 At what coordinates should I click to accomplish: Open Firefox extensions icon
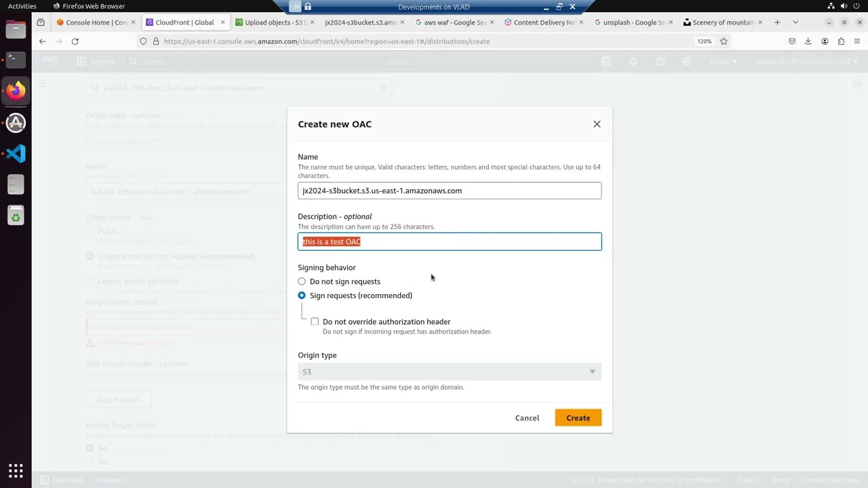click(x=841, y=41)
